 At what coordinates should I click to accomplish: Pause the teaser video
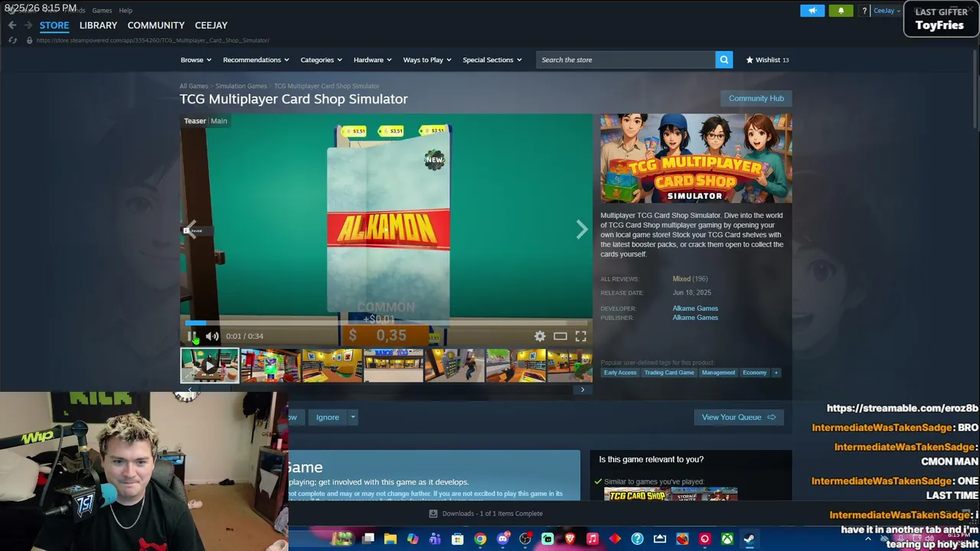[192, 336]
